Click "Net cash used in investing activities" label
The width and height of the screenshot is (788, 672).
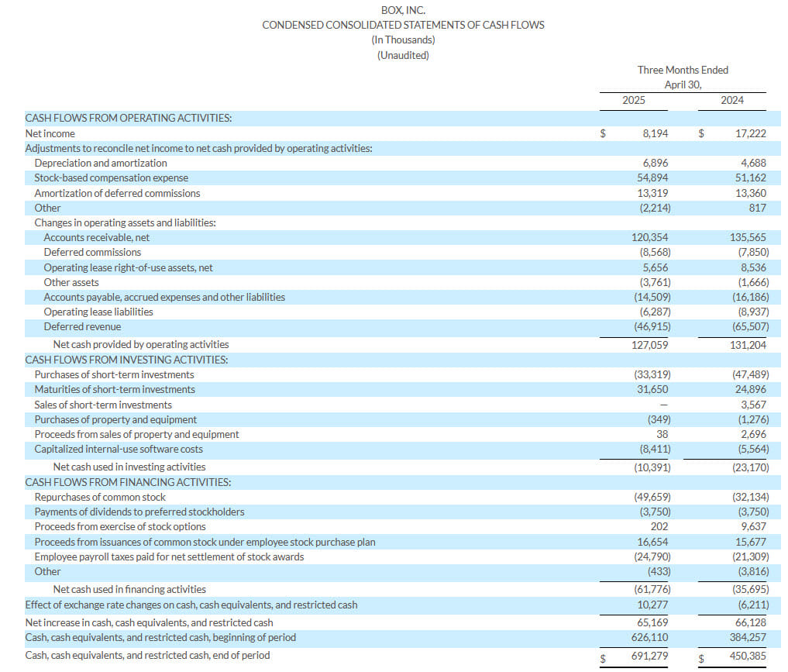click(129, 467)
